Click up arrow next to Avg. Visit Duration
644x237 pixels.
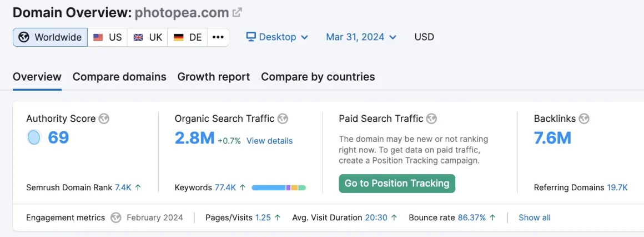[394, 218]
